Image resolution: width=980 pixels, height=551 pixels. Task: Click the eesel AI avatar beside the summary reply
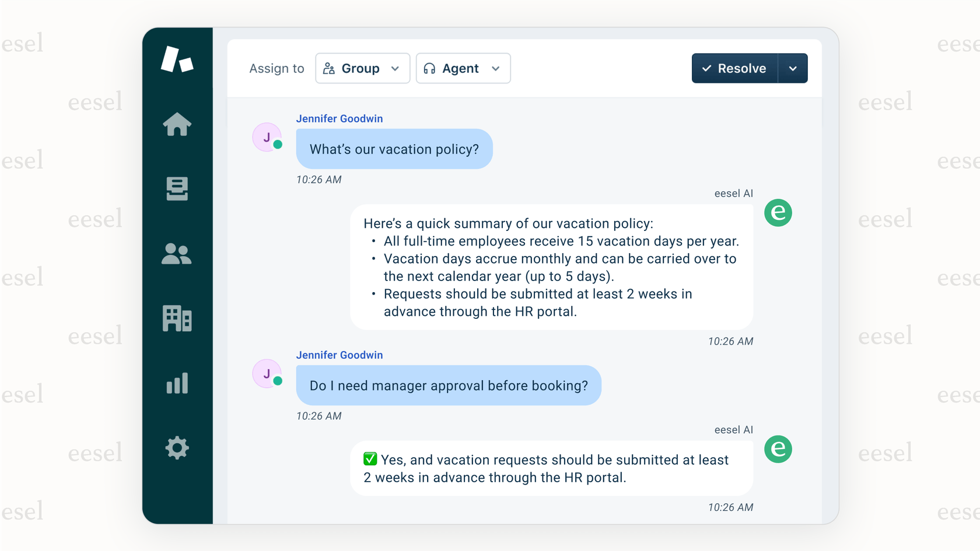[778, 213]
